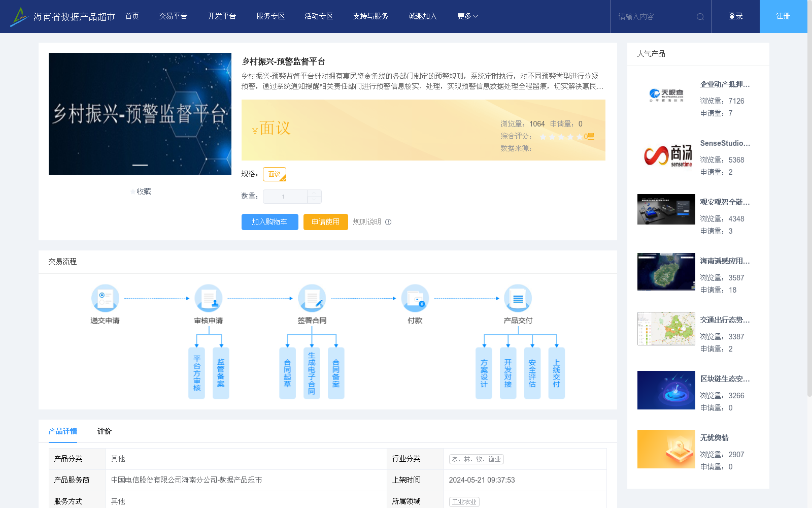Screen dimensions: 812x508
Task: Click the 收藏 star icon
Action: [x=133, y=192]
